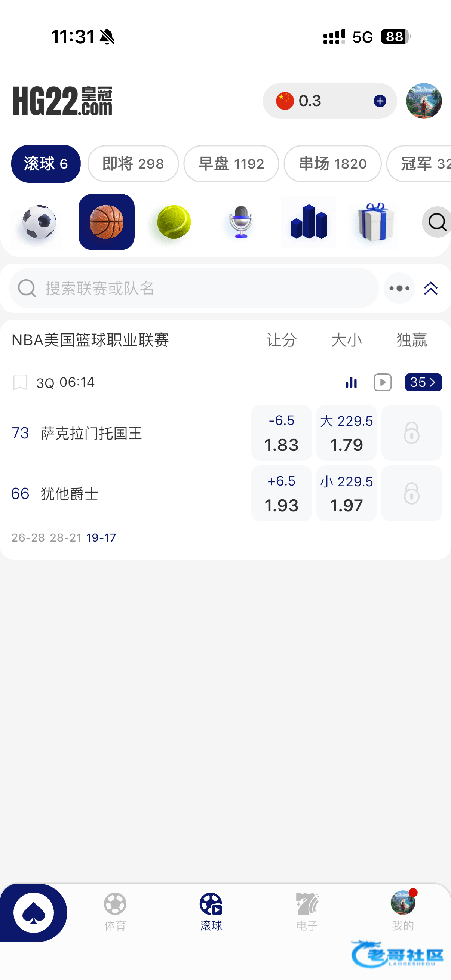
Task: Collapse the league list with double chevron
Action: [x=430, y=289]
